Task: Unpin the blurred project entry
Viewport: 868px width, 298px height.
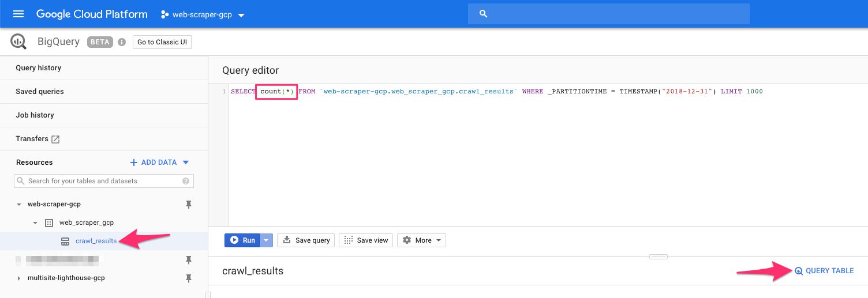Action: coord(188,260)
